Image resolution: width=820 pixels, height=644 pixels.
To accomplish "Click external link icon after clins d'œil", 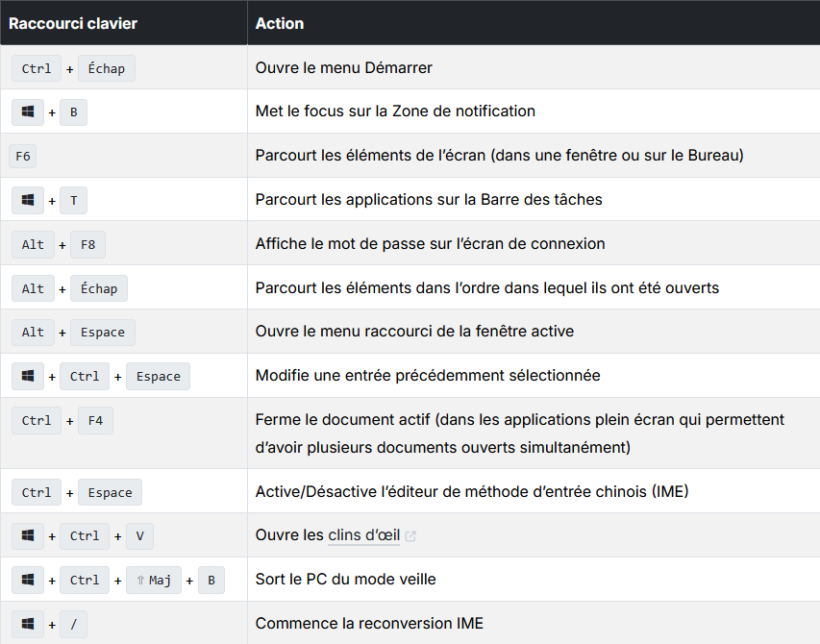I will click(410, 535).
